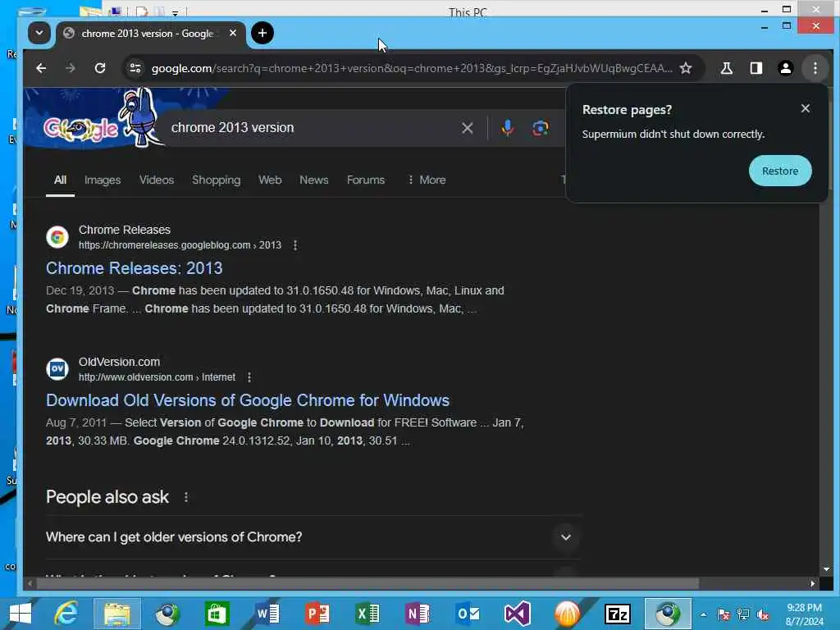Launch Excel from the taskbar
The height and width of the screenshot is (630, 840).
[367, 614]
